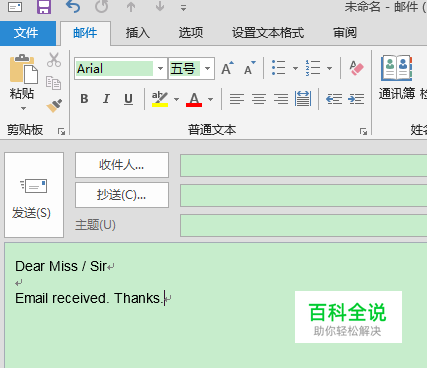427x368 pixels.
Task: Expand numbering style dropdown
Action: [x=329, y=69]
